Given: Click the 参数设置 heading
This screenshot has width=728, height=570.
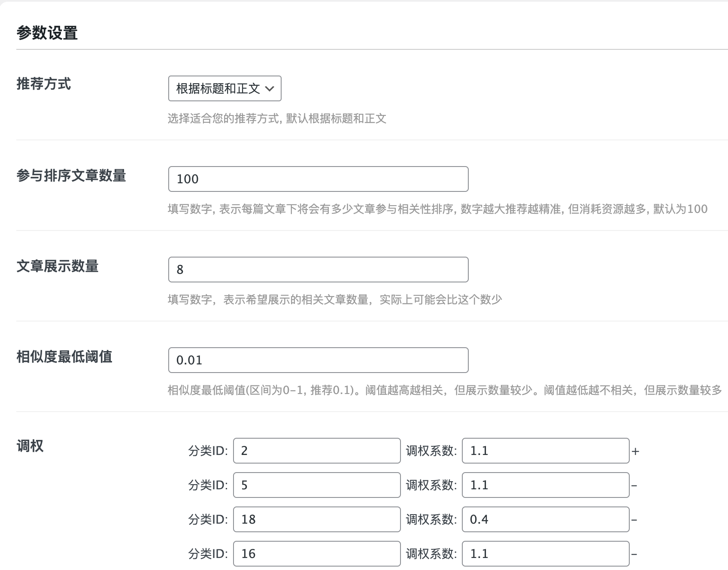Looking at the screenshot, I should coord(47,33).
